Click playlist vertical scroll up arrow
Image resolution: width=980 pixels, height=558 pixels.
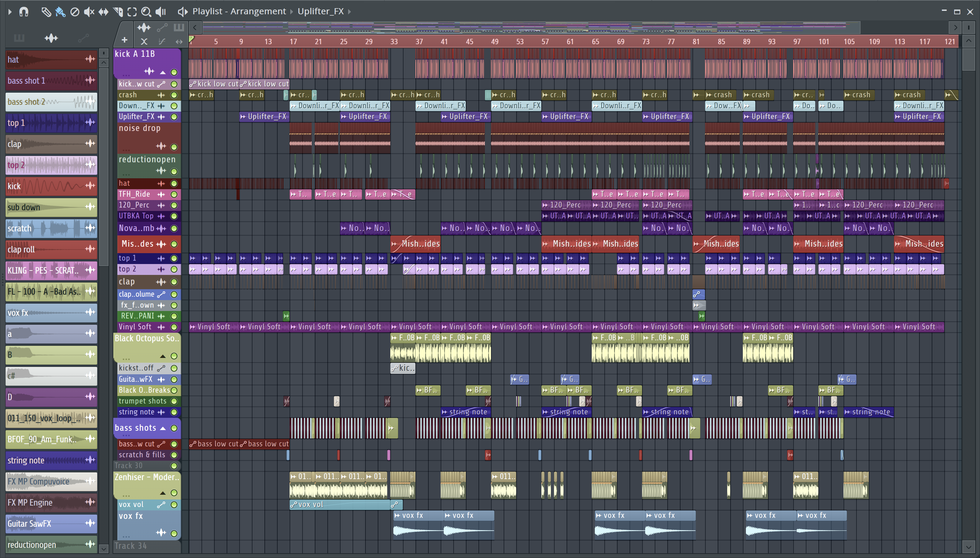[969, 41]
